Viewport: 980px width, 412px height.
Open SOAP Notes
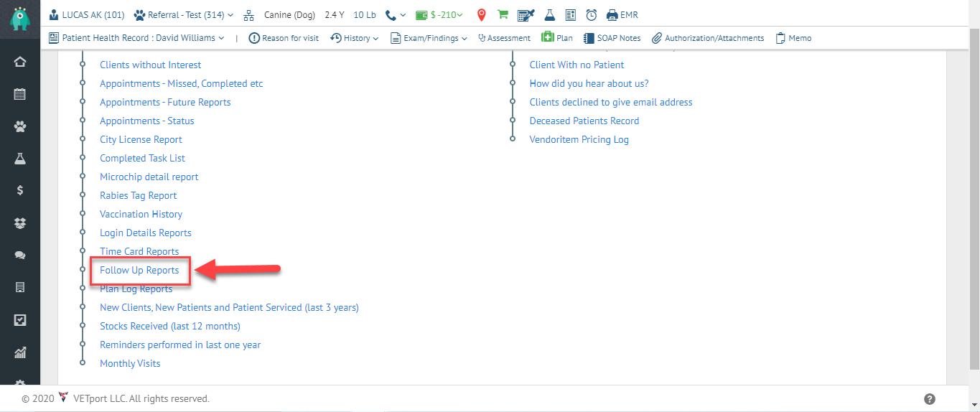[612, 38]
